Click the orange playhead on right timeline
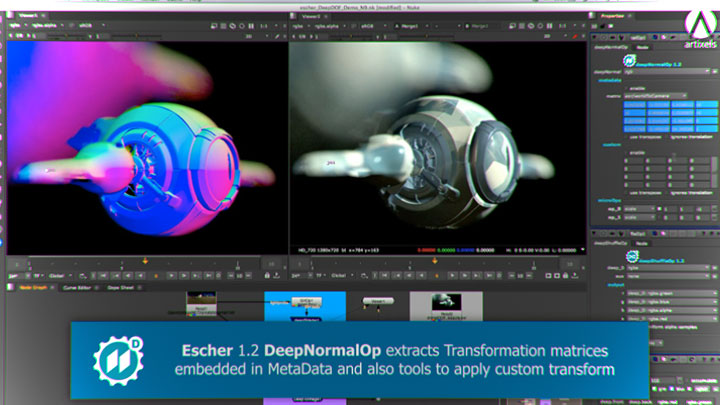 434,261
